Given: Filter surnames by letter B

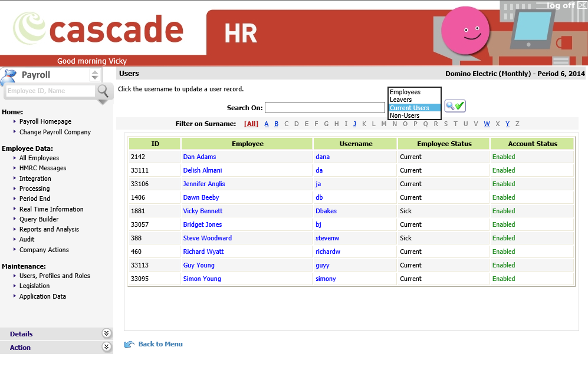Looking at the screenshot, I should (277, 124).
